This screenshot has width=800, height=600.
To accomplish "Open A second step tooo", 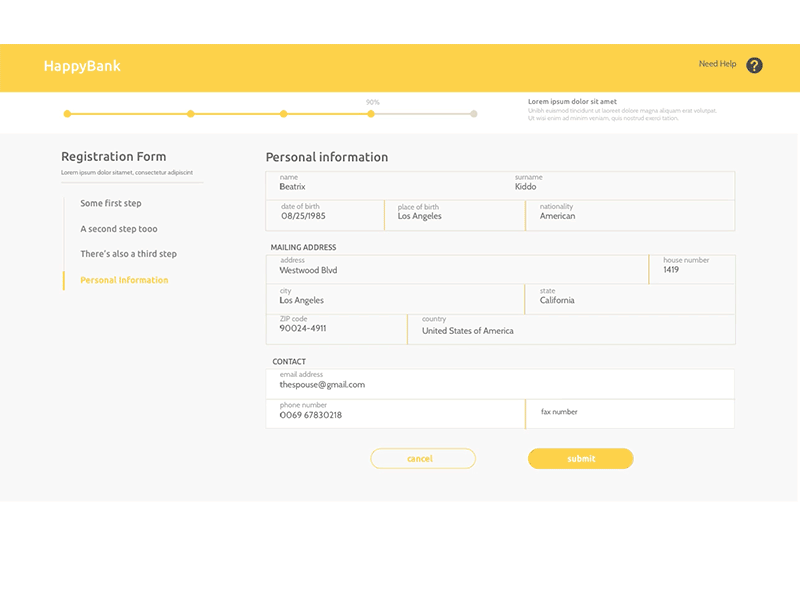I will 119,229.
